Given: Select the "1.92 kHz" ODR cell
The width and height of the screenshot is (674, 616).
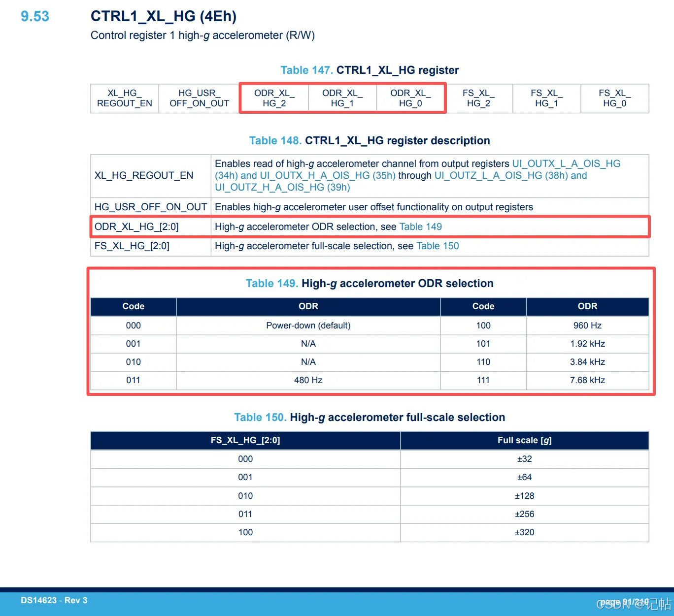Looking at the screenshot, I should point(587,344).
